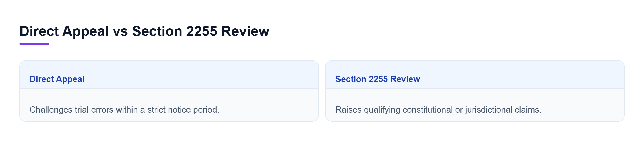The image size is (644, 141).
Task: Click the purple accent underline below heading
Action: coord(34,44)
